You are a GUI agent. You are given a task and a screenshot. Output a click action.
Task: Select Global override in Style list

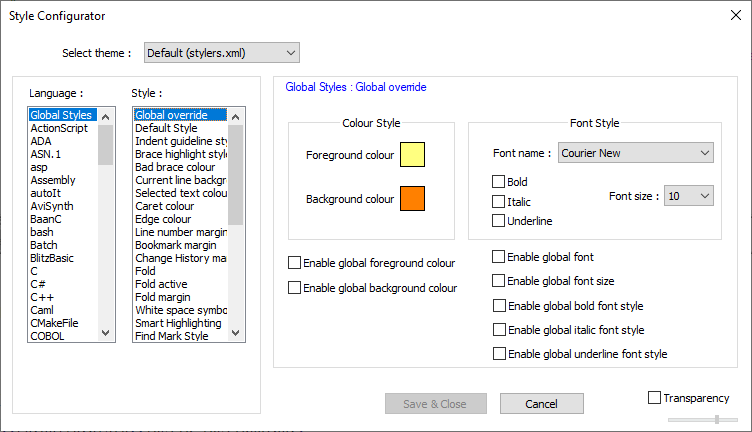[x=180, y=115]
